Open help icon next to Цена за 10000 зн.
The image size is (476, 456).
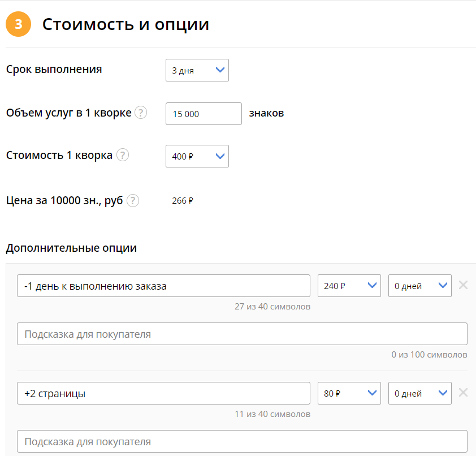coord(133,200)
